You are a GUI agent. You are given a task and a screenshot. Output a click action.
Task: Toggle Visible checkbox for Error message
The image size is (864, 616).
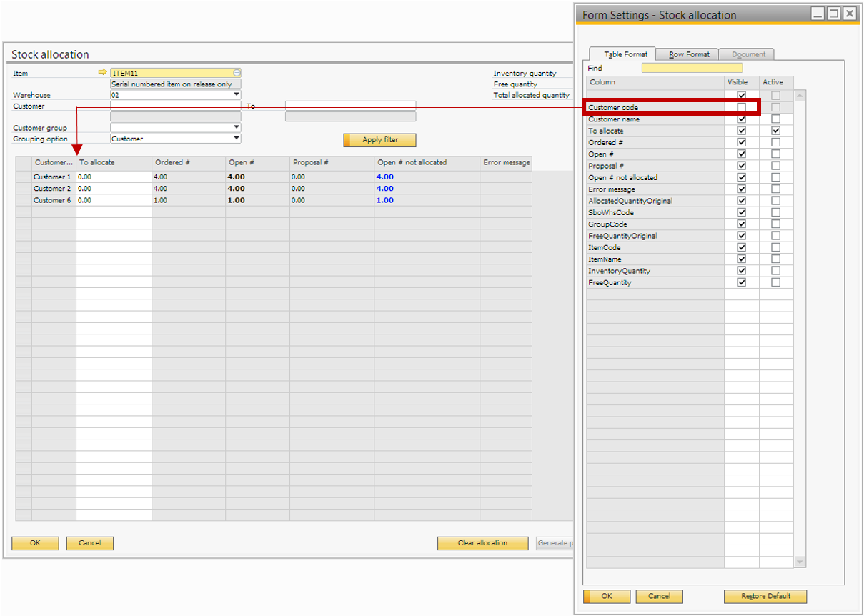(x=741, y=189)
